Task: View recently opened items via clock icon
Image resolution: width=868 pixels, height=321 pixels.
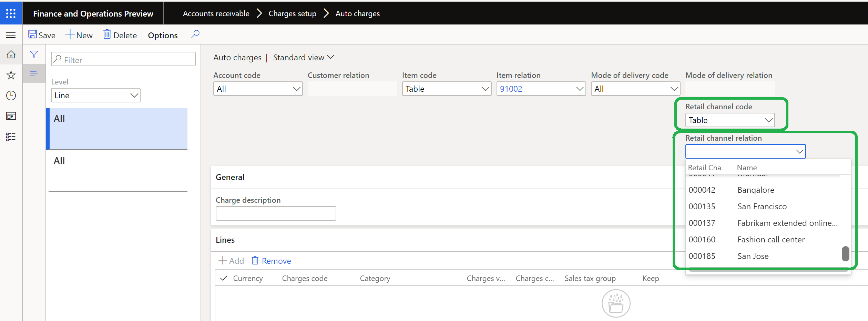Action: click(x=11, y=96)
